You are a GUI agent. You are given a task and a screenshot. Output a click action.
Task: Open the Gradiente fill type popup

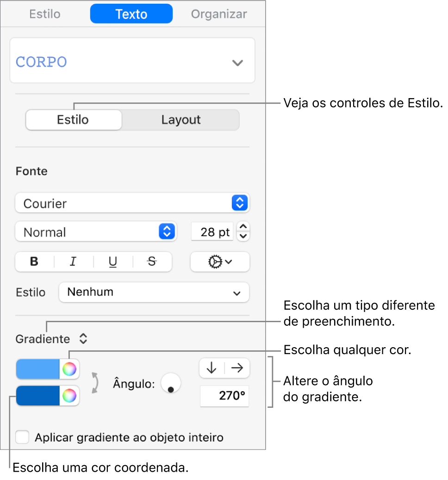[51, 339]
